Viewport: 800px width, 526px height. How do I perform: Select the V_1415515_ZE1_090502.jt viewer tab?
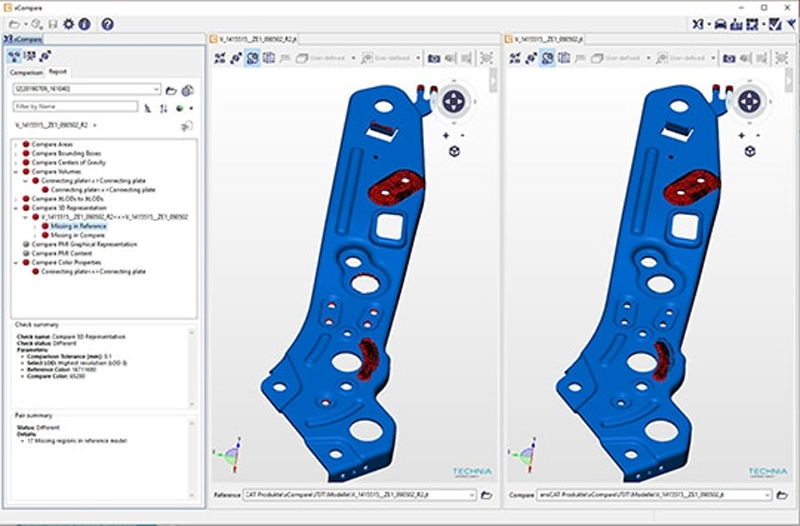(544, 39)
